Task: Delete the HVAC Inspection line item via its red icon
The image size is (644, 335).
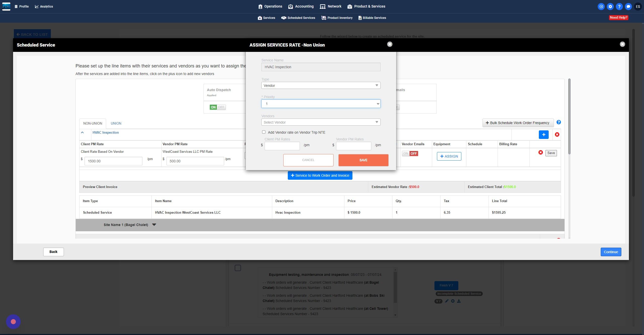Action: pos(557,135)
